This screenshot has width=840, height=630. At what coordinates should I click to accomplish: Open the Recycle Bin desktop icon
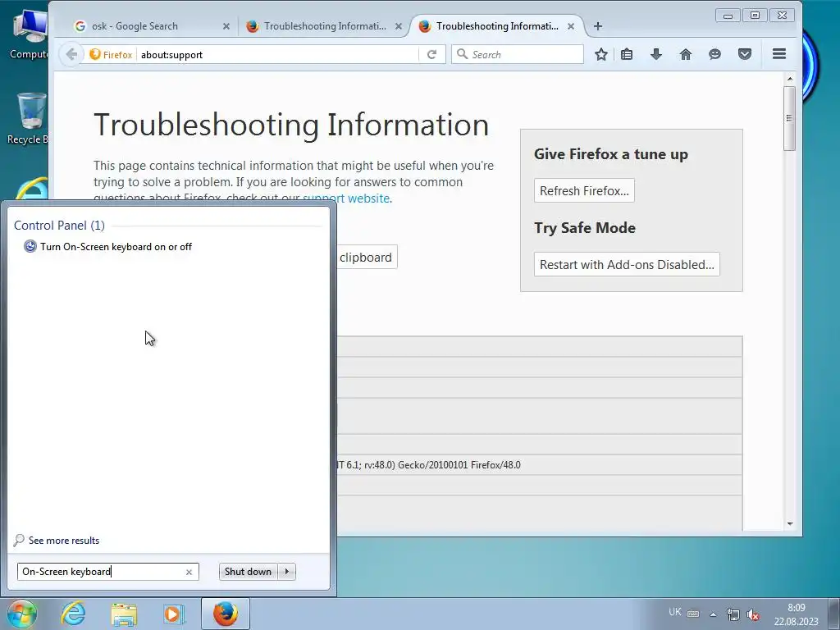click(x=29, y=119)
